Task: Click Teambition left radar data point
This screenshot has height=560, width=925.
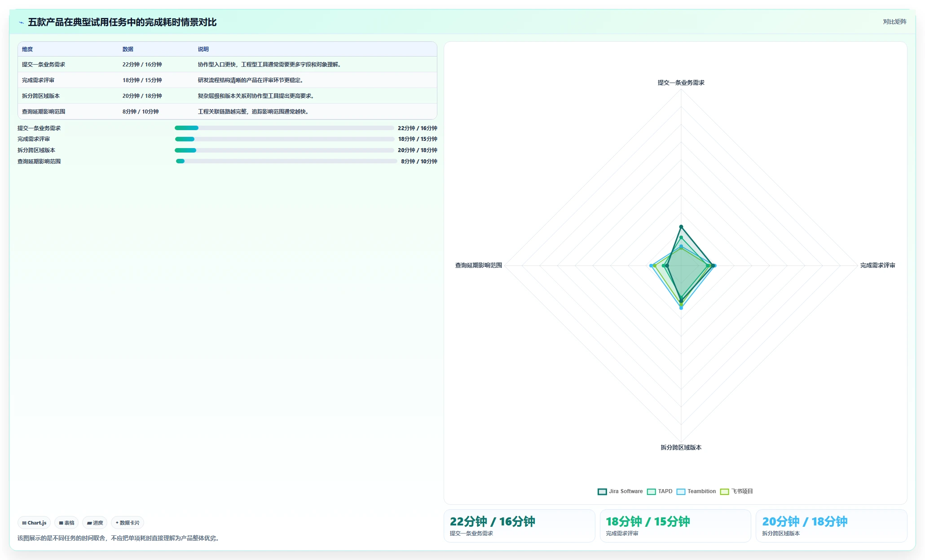Action: click(x=651, y=266)
